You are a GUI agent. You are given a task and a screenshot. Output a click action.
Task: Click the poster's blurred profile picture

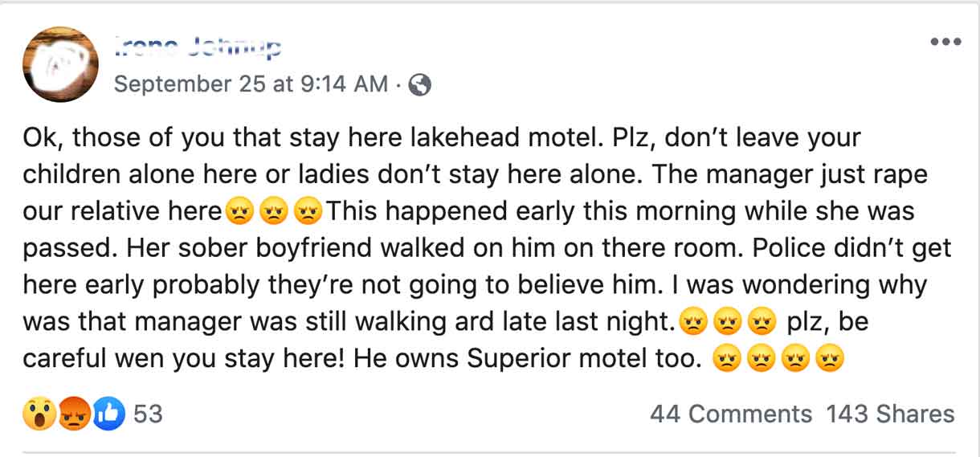(61, 64)
